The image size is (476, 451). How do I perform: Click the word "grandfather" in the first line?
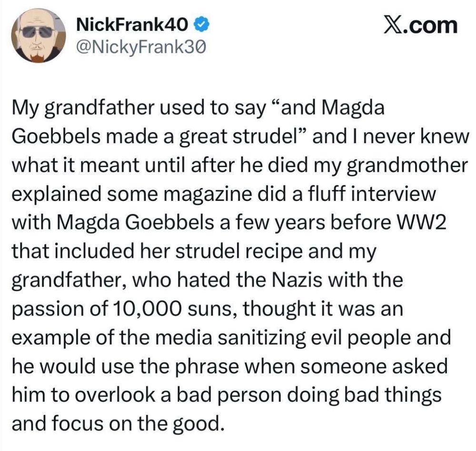100,109
